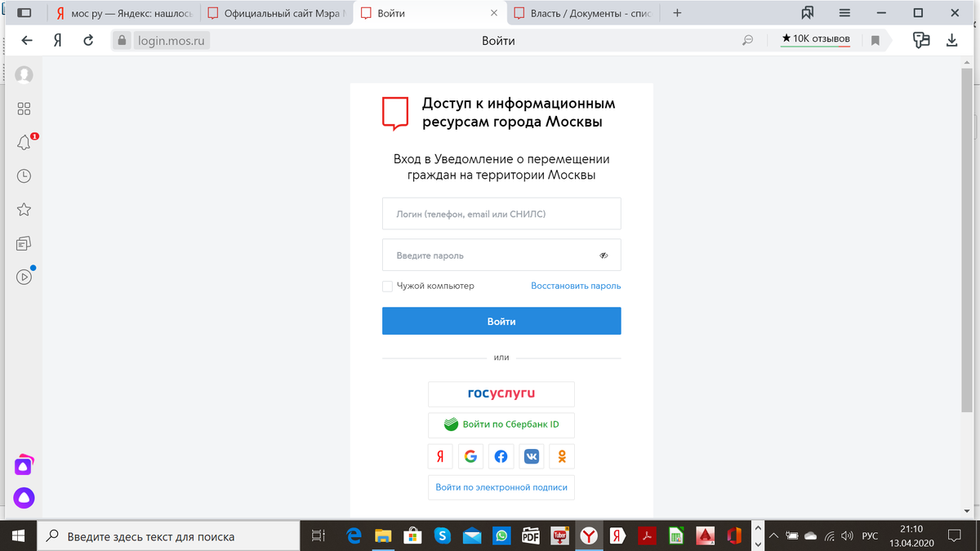
Task: Open Yandex Browser notifications bell icon
Action: (x=24, y=141)
